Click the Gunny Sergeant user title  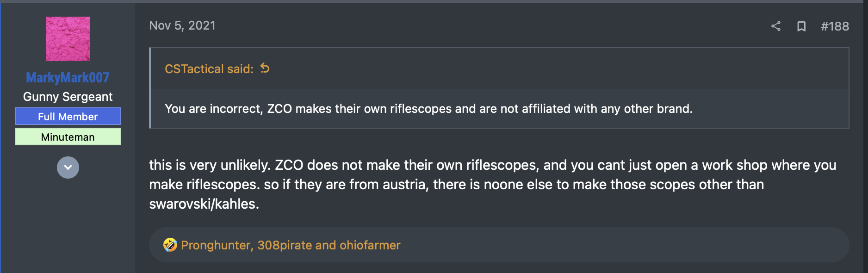click(68, 97)
